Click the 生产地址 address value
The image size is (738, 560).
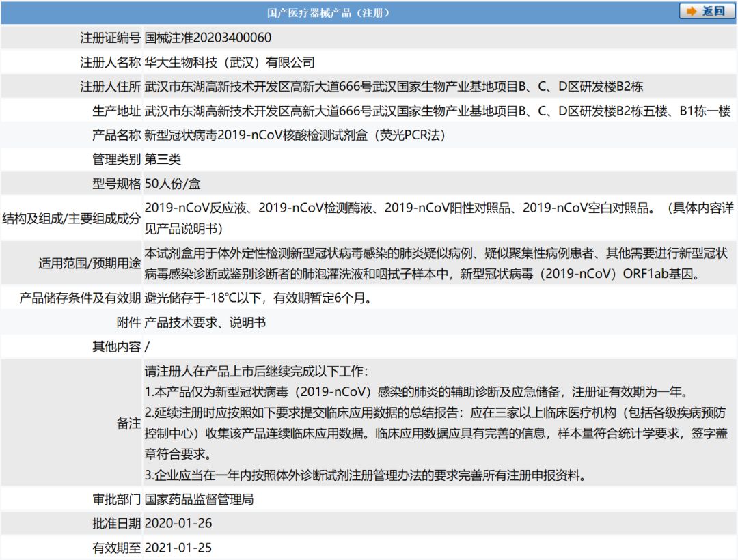pyautogui.click(x=437, y=111)
